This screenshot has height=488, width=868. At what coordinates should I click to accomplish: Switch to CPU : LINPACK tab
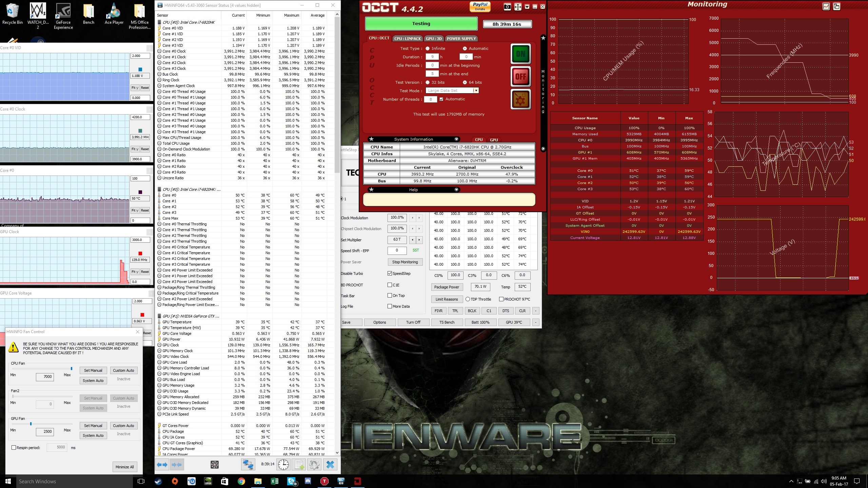point(408,39)
